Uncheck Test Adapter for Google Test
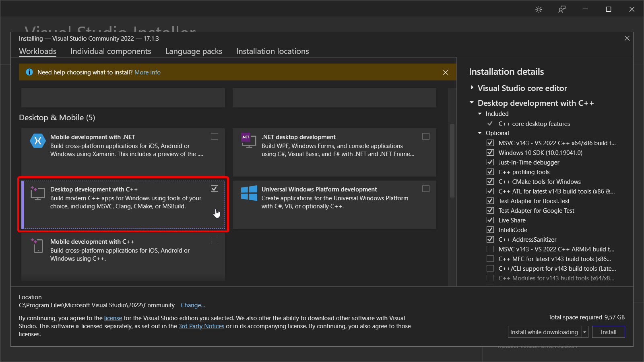 tap(490, 210)
